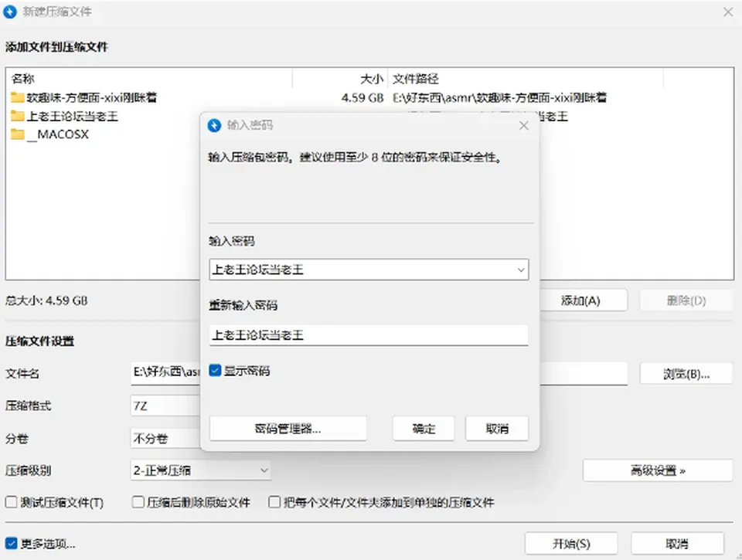Open 高级设置 » in the main window

(x=658, y=470)
